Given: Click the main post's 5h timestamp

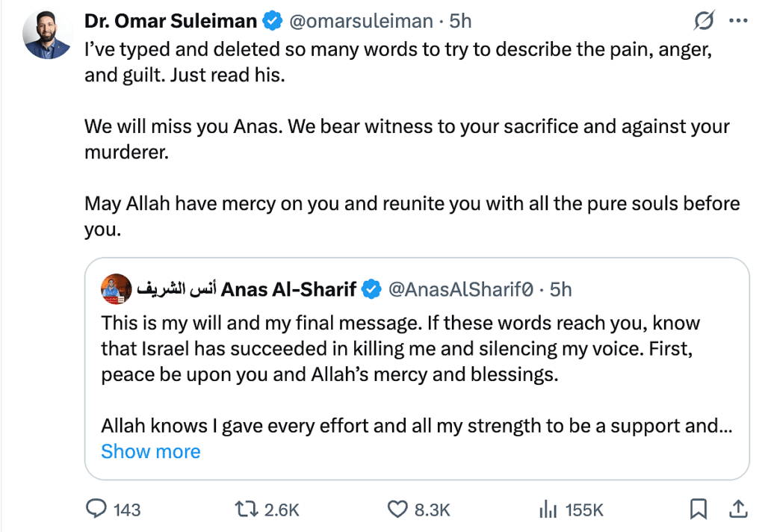Looking at the screenshot, I should 460,21.
